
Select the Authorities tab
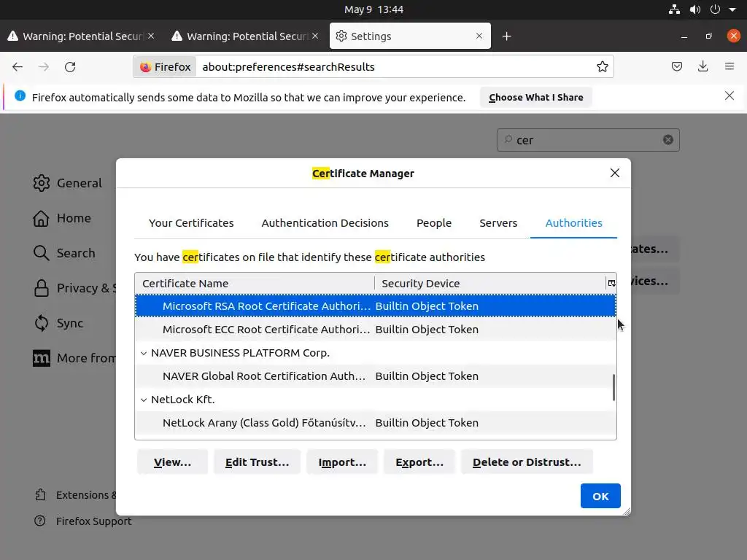tap(573, 223)
